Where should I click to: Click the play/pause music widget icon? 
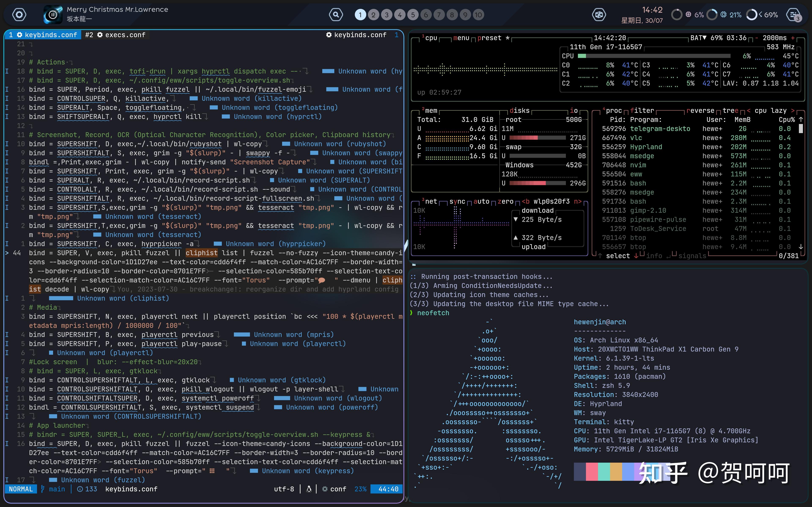pyautogui.click(x=53, y=15)
